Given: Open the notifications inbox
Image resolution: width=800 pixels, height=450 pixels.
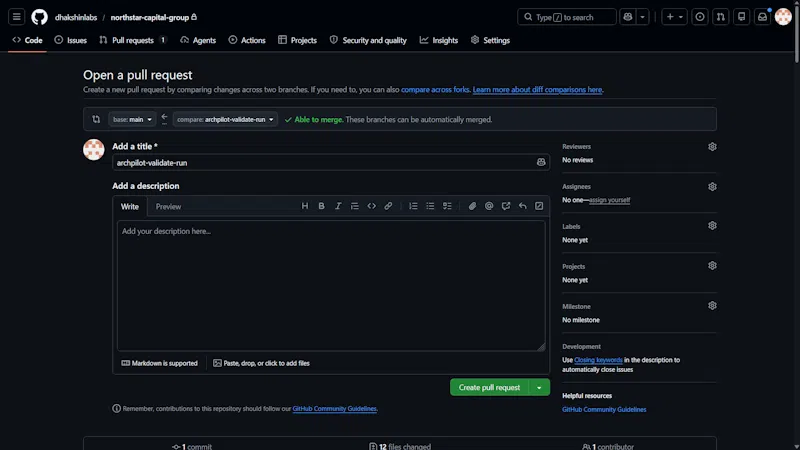Looking at the screenshot, I should (762, 17).
